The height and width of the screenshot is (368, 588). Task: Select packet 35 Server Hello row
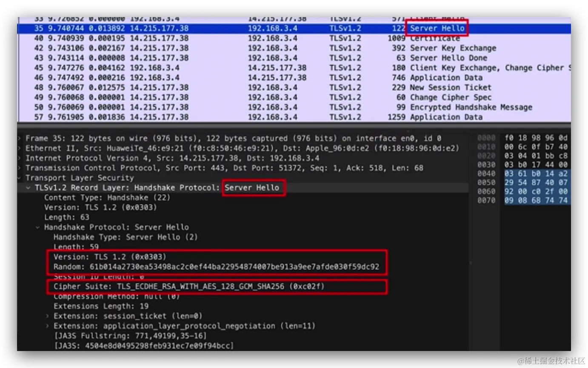[x=294, y=28]
